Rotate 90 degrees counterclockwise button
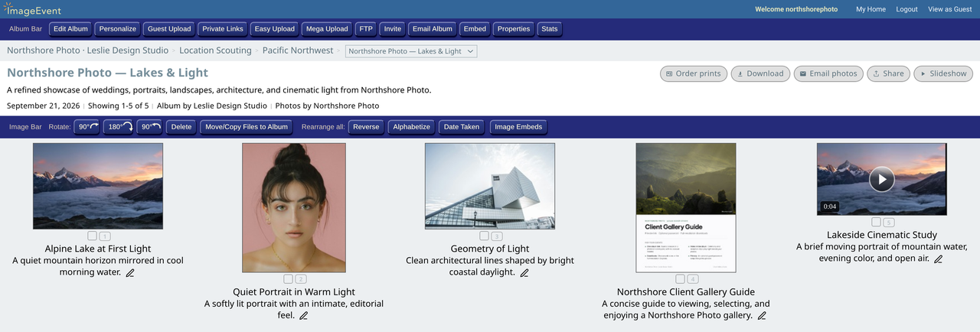 click(x=149, y=127)
